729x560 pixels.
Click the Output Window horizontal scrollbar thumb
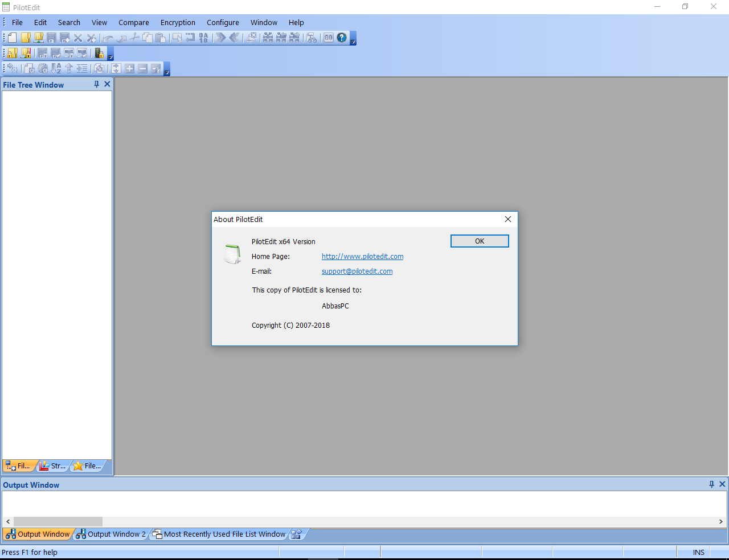(58, 521)
